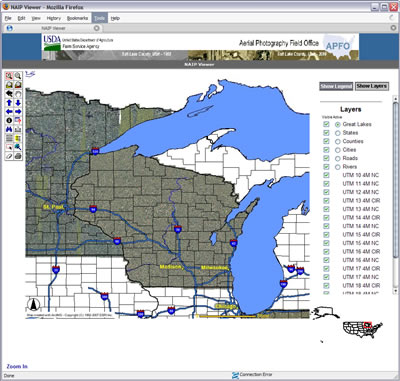Click the Show Legend button
This screenshot has height=381, width=400.
click(x=336, y=86)
